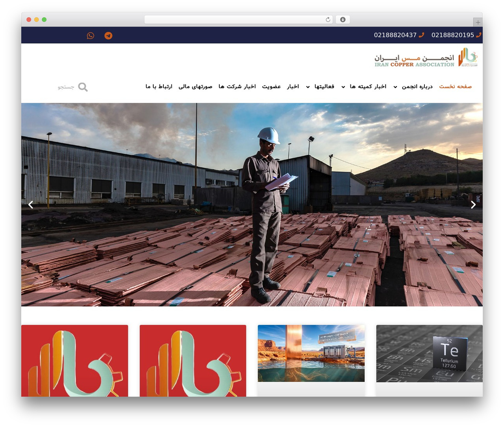Click the magnifier search icon
The width and height of the screenshot is (504, 427).
point(83,87)
